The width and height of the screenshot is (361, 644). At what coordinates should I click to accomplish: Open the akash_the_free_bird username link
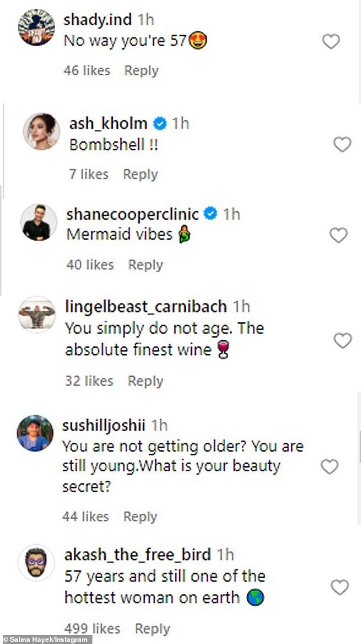(137, 555)
